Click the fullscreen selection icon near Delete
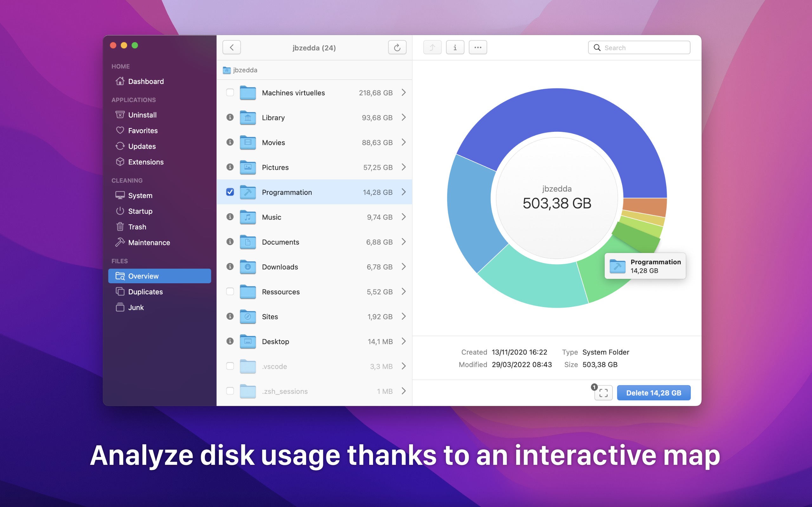812x507 pixels. point(603,393)
